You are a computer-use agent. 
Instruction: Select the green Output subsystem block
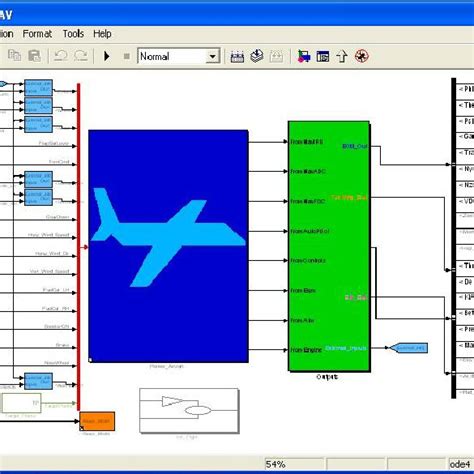329,246
